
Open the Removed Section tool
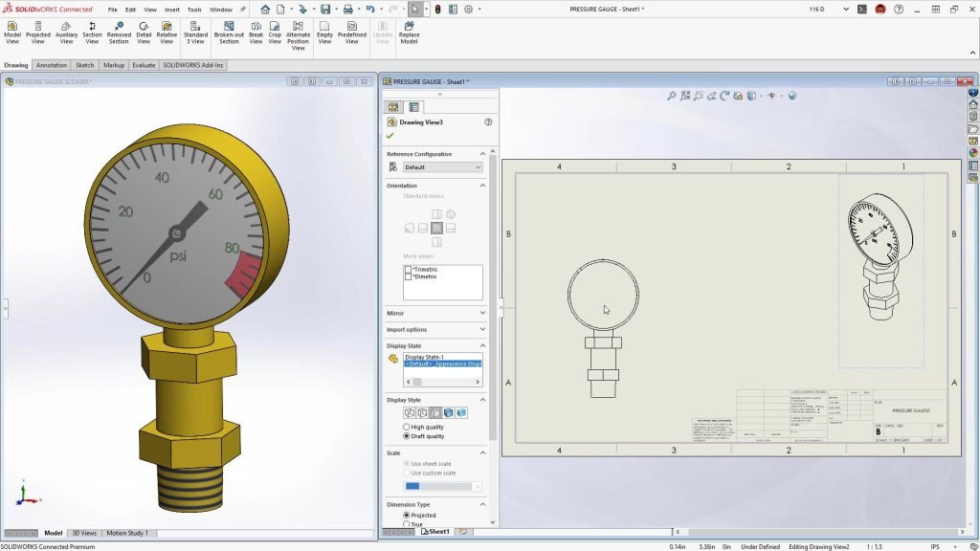click(x=119, y=33)
